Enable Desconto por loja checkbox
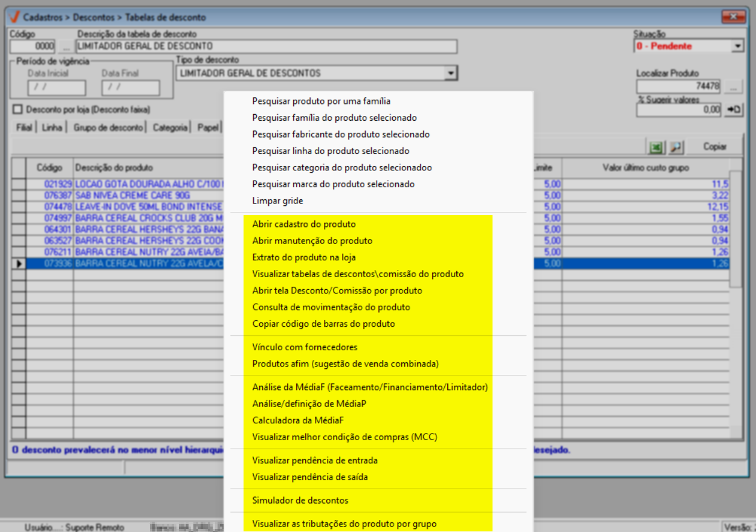 [17, 110]
